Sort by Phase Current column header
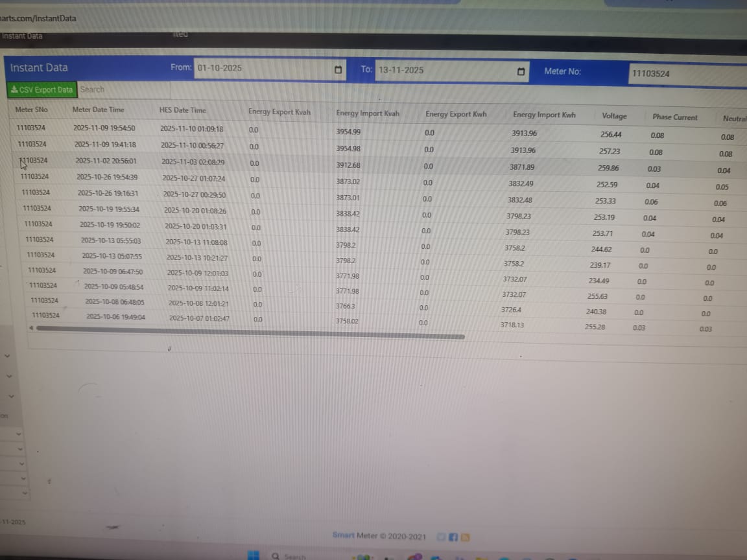 click(674, 117)
